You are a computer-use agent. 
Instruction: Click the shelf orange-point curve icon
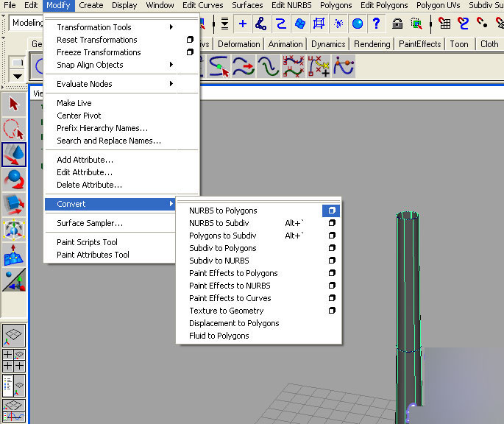[x=344, y=66]
